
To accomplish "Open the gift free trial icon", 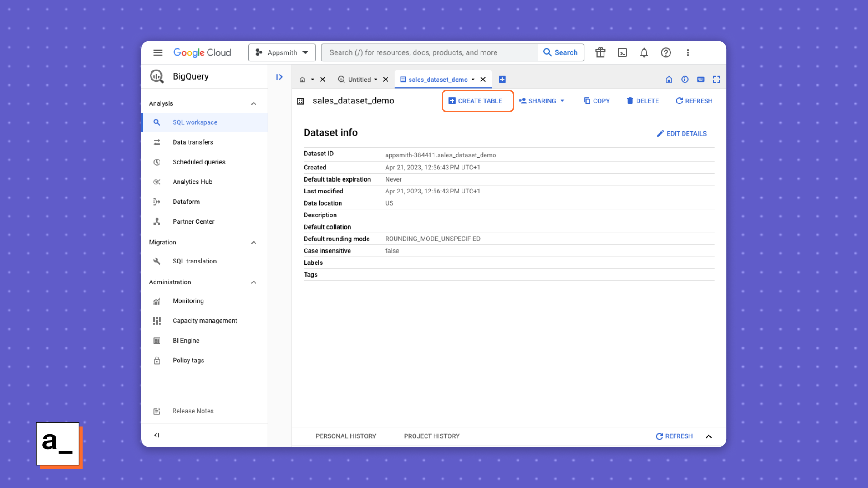I will coord(600,52).
